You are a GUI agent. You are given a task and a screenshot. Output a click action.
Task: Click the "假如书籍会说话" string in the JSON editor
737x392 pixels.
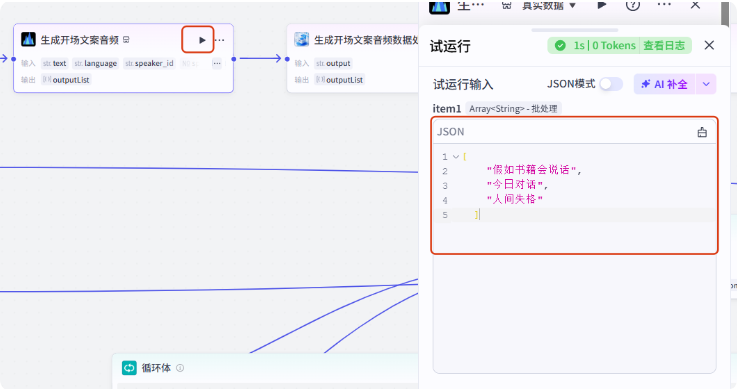[x=531, y=170]
